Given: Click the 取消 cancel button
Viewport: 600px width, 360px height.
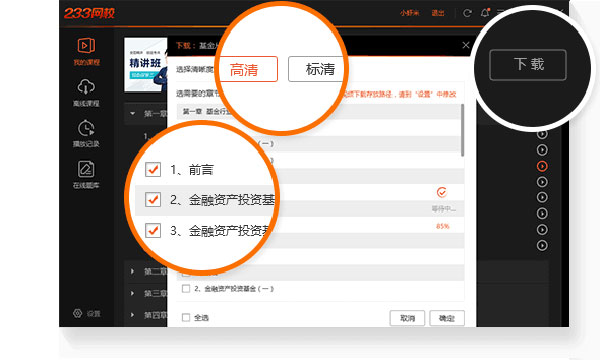Looking at the screenshot, I should pyautogui.click(x=407, y=318).
